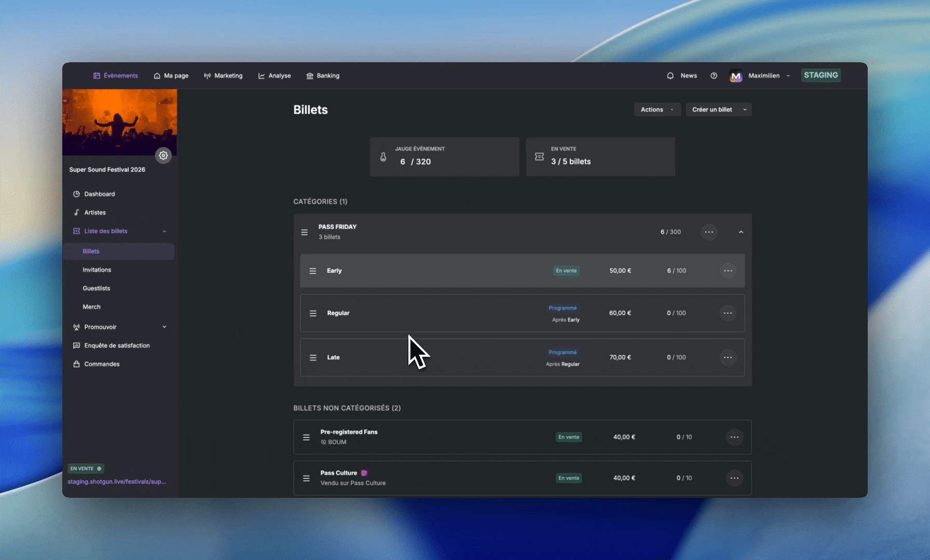Screen dimensions: 930x560
Task: Open more options for Early ticket
Action: click(728, 271)
